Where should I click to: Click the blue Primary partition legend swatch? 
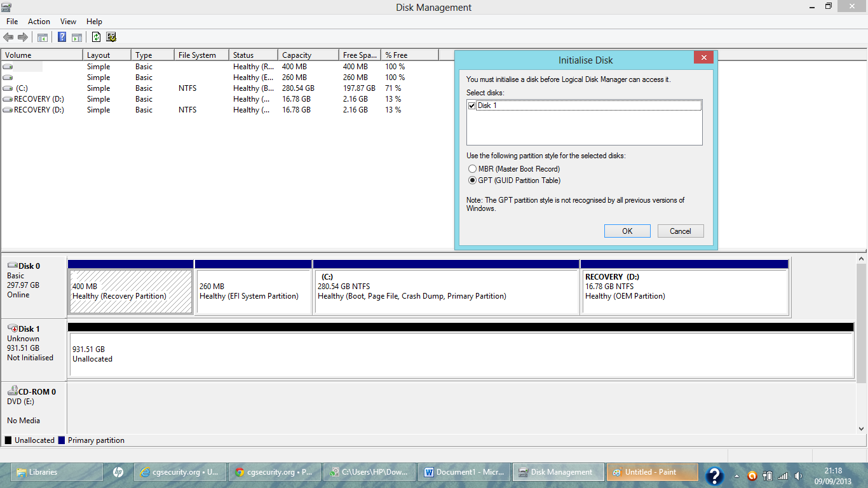pyautogui.click(x=62, y=440)
